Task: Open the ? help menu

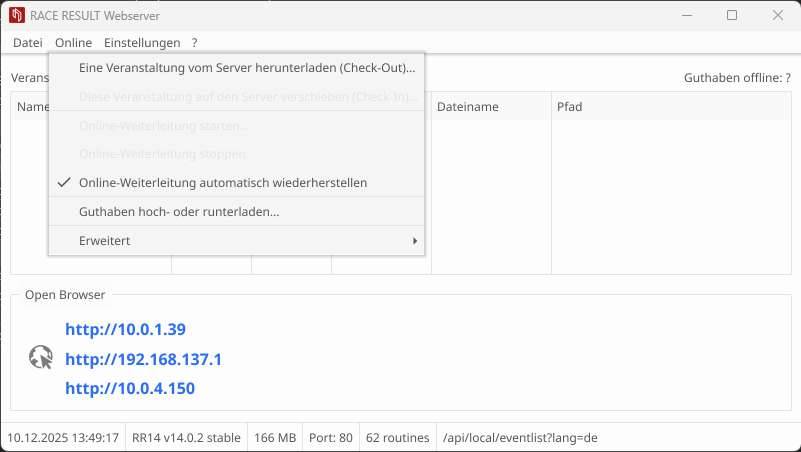Action: pos(195,43)
